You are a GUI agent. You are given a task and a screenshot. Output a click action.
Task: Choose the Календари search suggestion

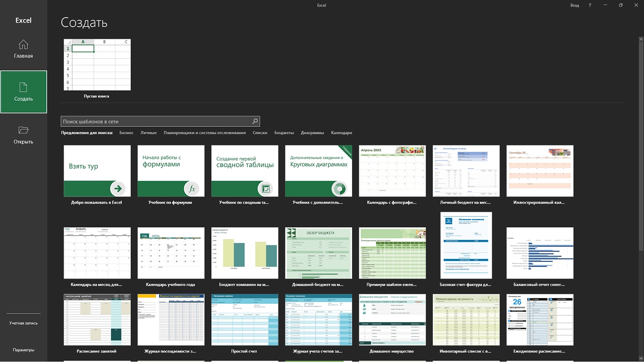(341, 133)
